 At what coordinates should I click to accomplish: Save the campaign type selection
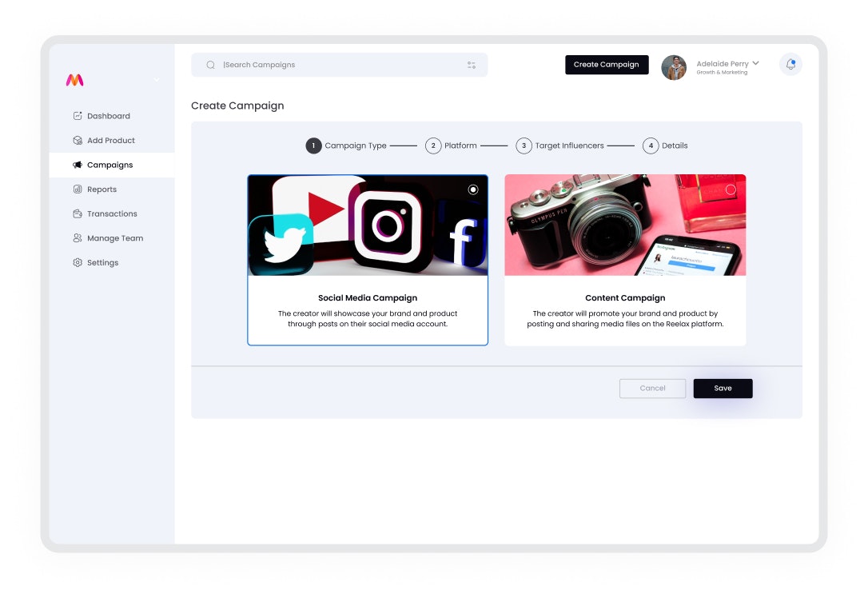click(723, 389)
